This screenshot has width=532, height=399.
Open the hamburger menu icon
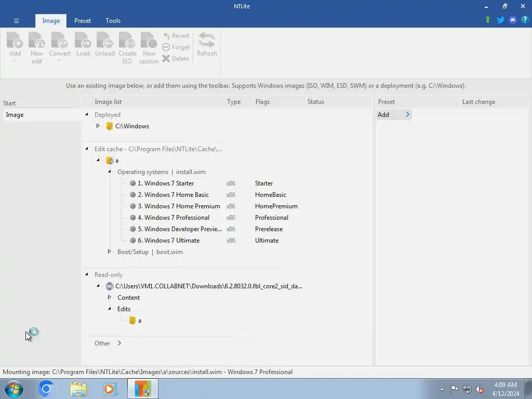16,21
